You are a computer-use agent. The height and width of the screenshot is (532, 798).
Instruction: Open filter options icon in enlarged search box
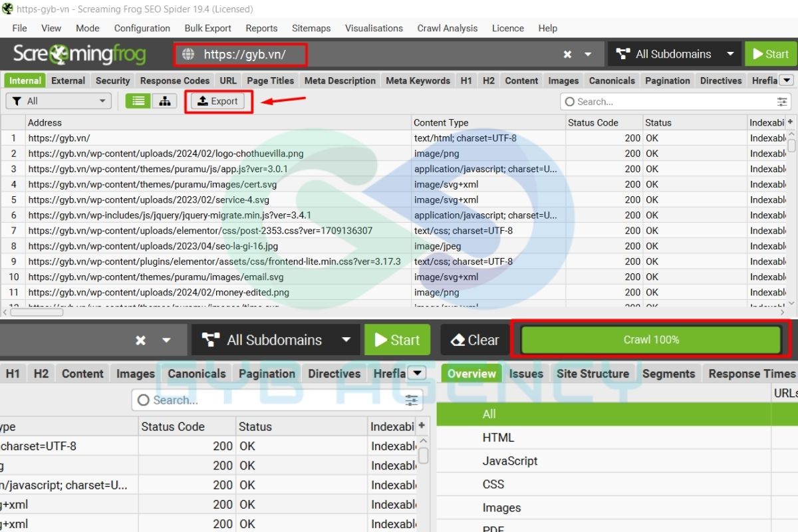pos(412,400)
